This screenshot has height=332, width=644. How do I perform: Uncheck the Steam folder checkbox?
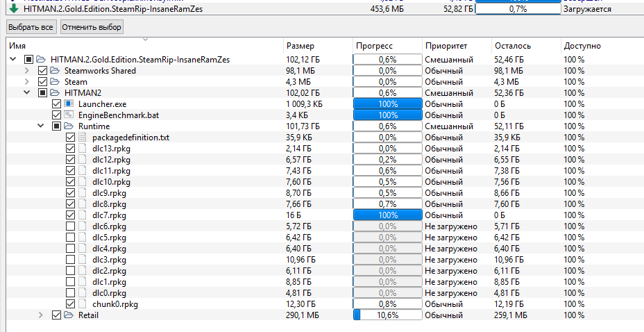[42, 82]
